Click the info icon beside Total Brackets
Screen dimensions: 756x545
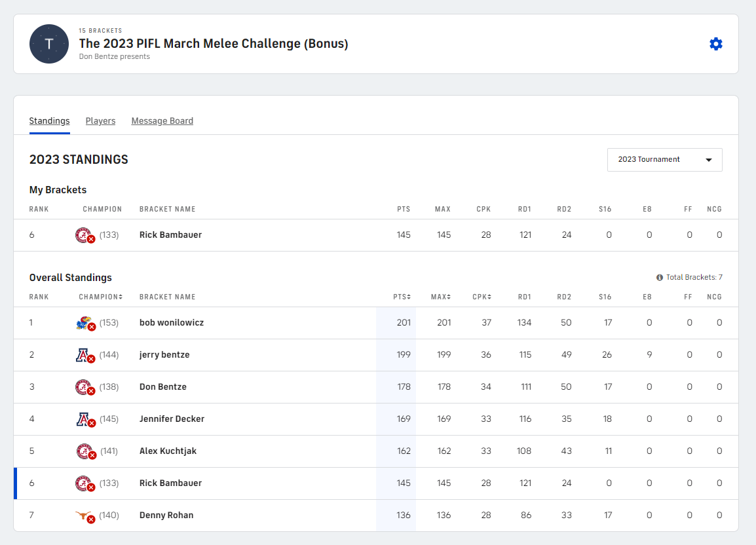coord(660,278)
